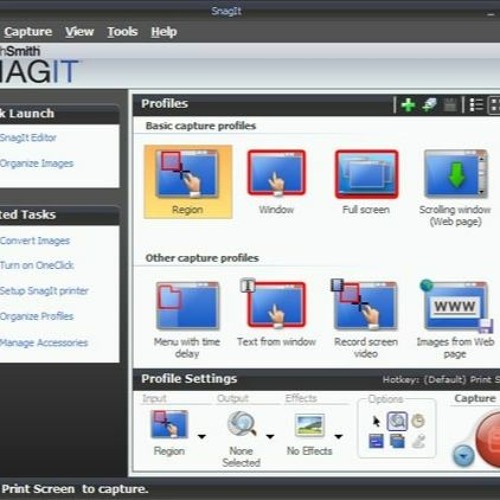Viewport: 500px width, 500px height.
Task: Open the View menu
Action: click(79, 32)
